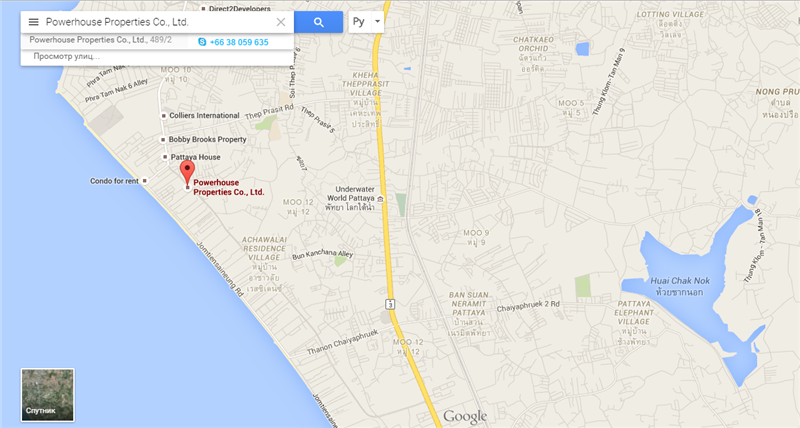Switch to Спутник satellite view thumbnail
Viewport: 800px width, 428px height.
[x=47, y=395]
